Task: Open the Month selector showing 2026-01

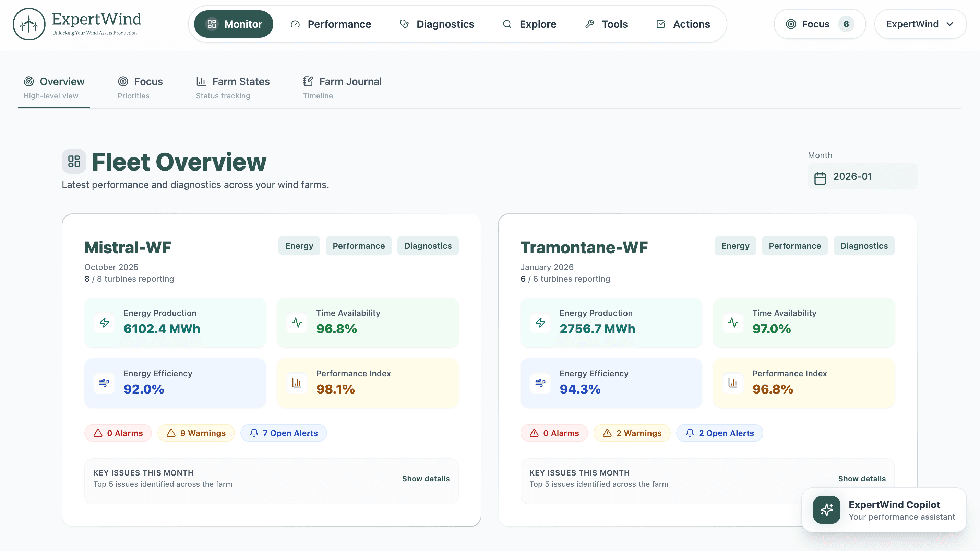Action: point(862,176)
